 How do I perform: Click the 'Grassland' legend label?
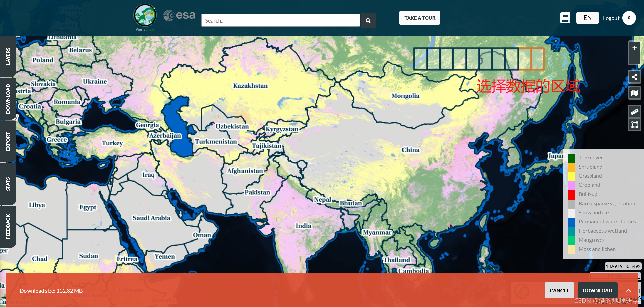click(x=590, y=176)
